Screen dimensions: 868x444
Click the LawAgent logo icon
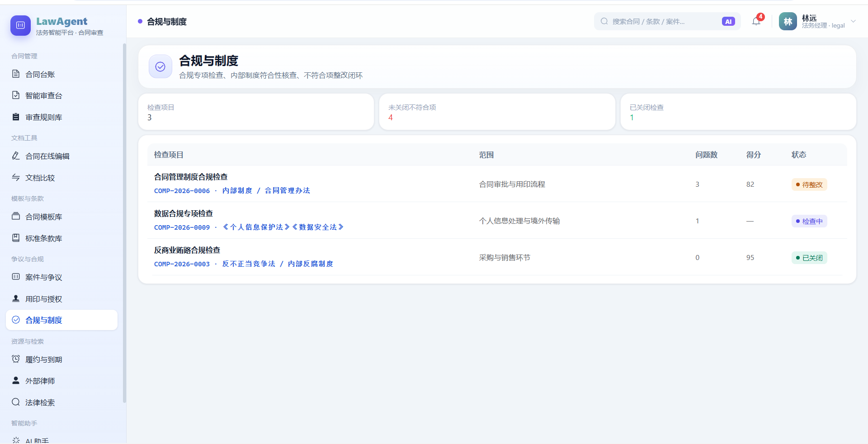20,25
